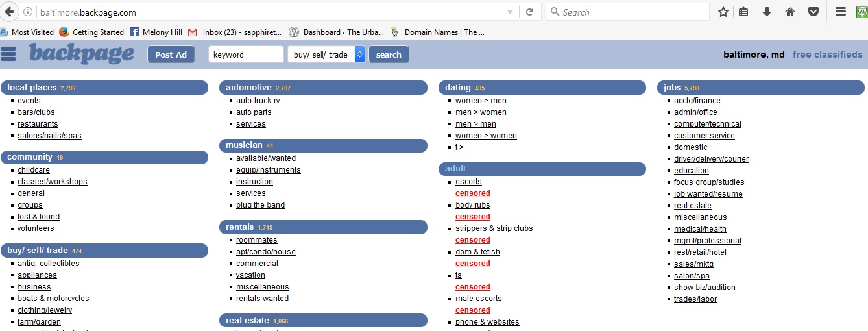This screenshot has width=868, height=331.
Task: Open Most Visited bookmark
Action: coord(27,32)
